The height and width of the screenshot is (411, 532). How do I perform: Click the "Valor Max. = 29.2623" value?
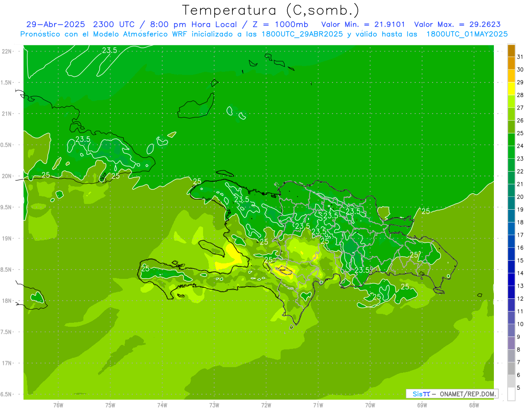click(458, 24)
